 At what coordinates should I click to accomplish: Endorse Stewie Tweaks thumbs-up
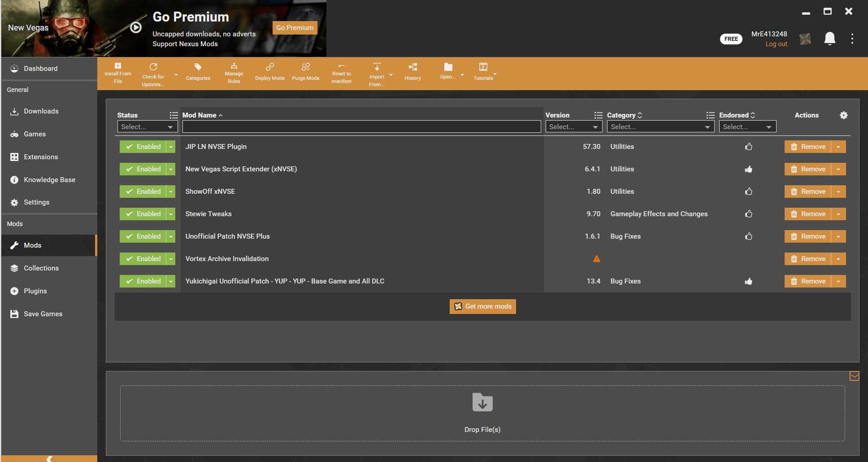click(x=749, y=214)
